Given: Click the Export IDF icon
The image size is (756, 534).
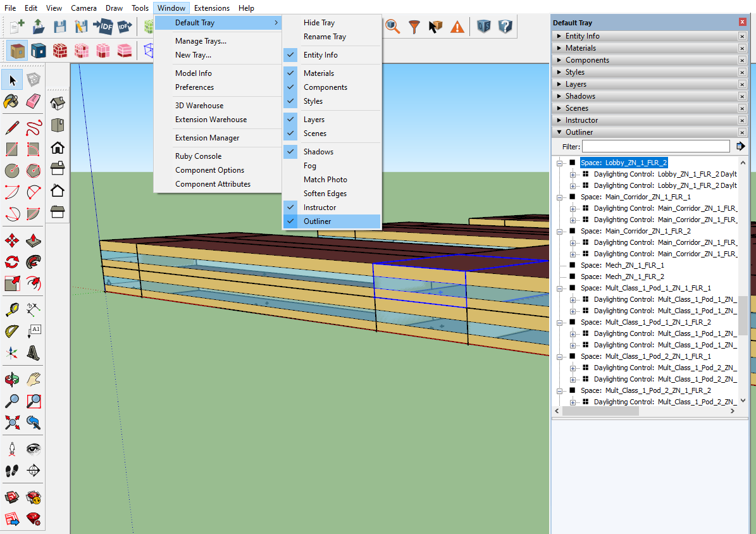Looking at the screenshot, I should (124, 27).
